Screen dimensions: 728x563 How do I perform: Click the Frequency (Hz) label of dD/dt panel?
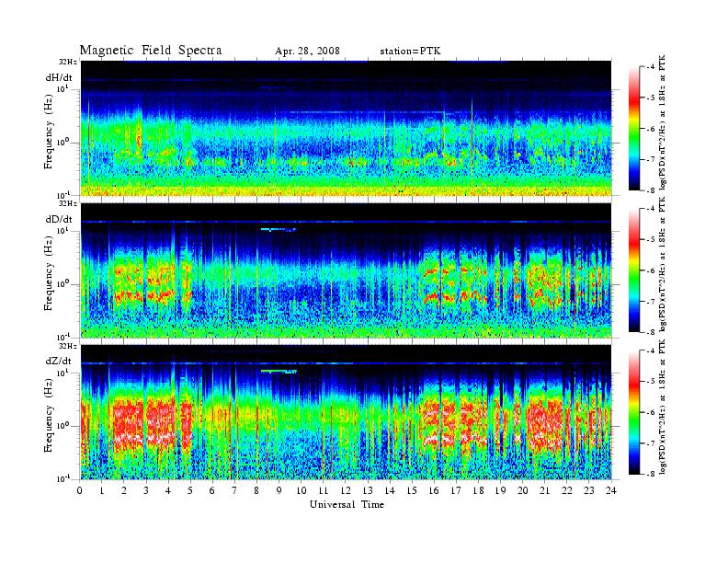pos(49,275)
